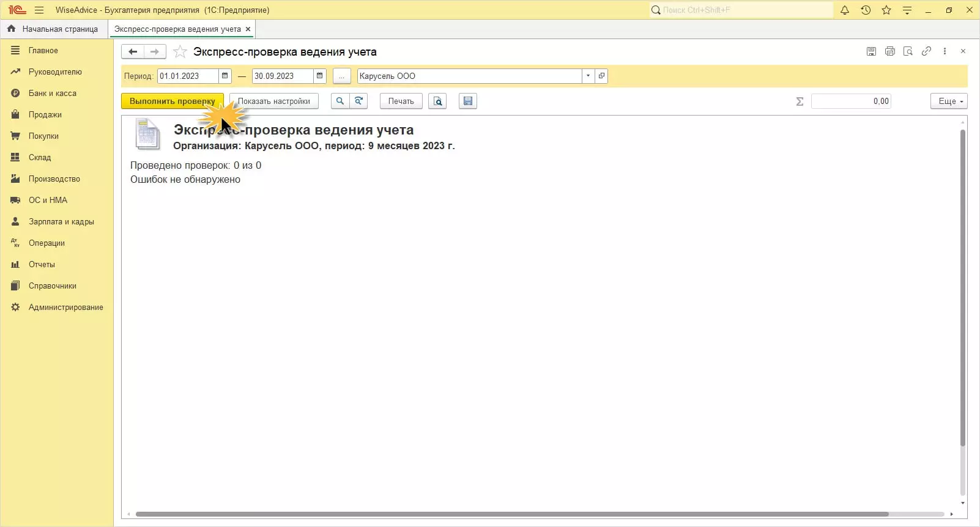Viewport: 980px width, 527px height.
Task: Click the ОС и НМА truck icon
Action: (x=15, y=200)
